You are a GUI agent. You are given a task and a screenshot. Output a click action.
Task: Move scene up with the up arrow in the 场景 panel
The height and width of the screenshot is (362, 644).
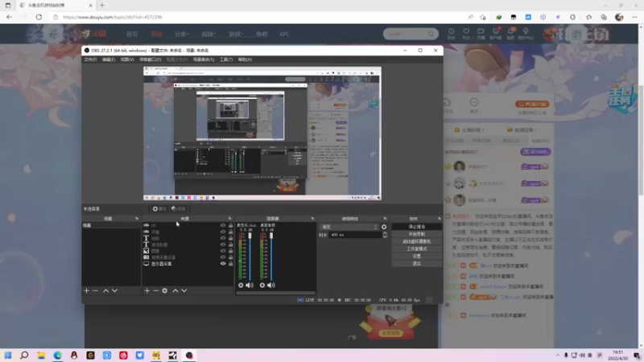tap(105, 290)
